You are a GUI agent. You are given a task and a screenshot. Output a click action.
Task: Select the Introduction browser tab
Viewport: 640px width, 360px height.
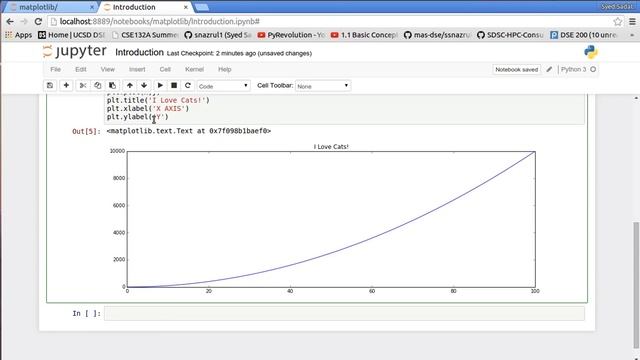click(x=145, y=7)
